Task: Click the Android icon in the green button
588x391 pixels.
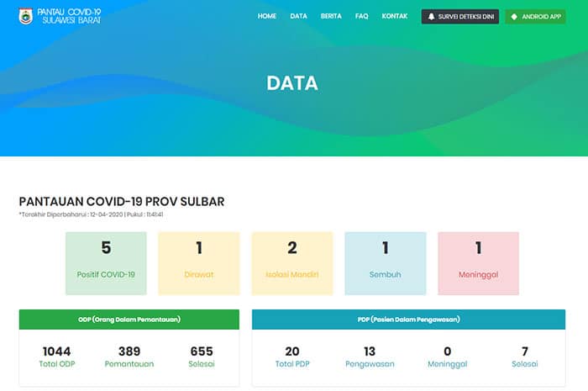Action: click(x=514, y=17)
